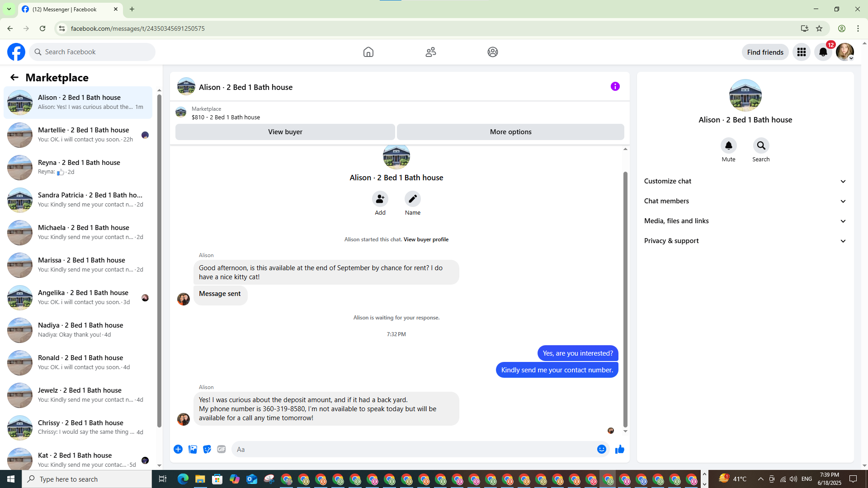Open Reyna's conversation in the list

point(78,168)
